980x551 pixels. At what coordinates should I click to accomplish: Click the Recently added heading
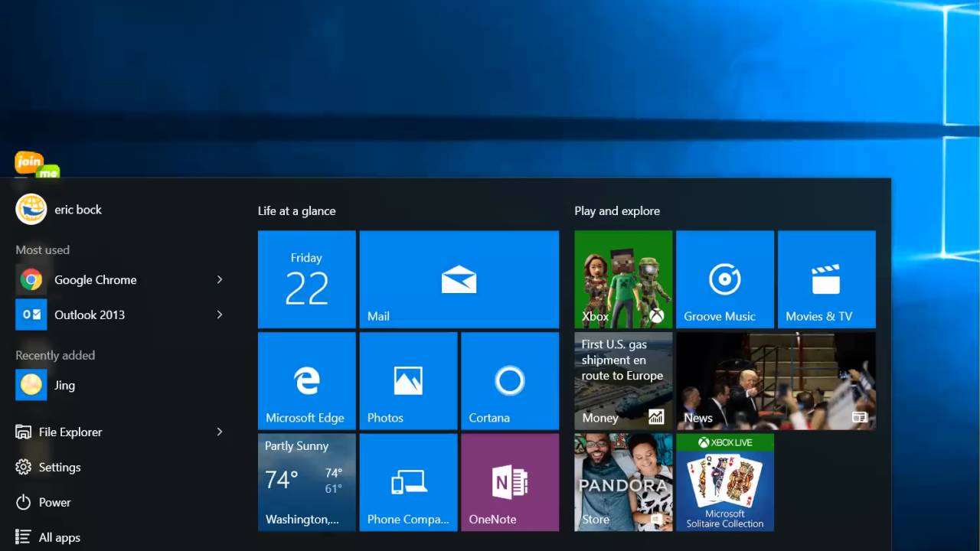(x=55, y=355)
